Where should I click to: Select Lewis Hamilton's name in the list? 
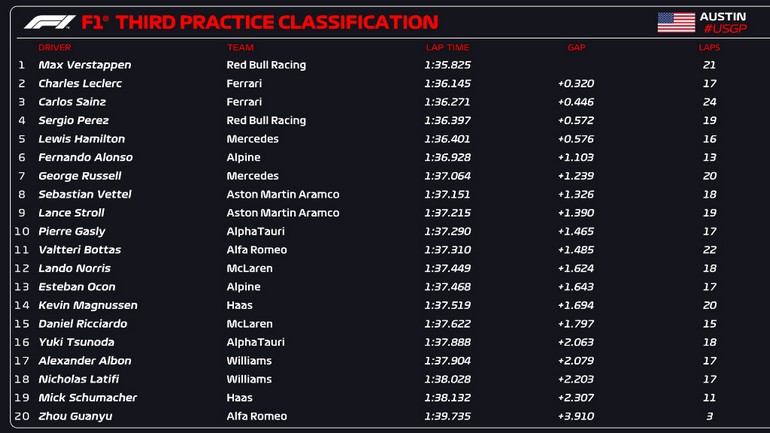pyautogui.click(x=81, y=139)
